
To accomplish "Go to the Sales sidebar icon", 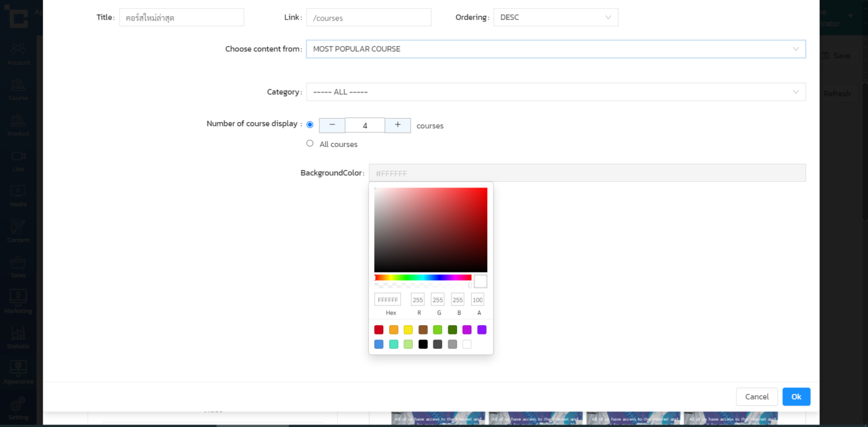I will click(18, 266).
